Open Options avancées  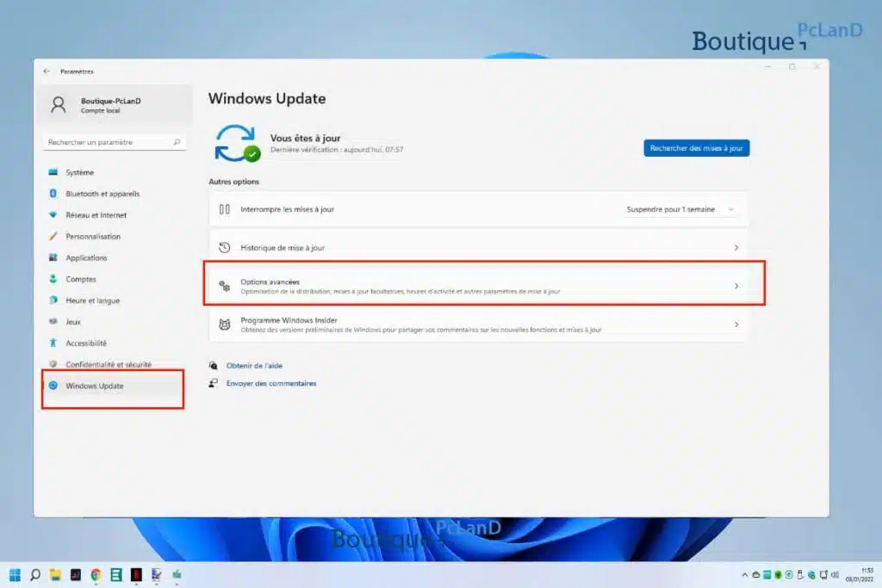tap(478, 286)
